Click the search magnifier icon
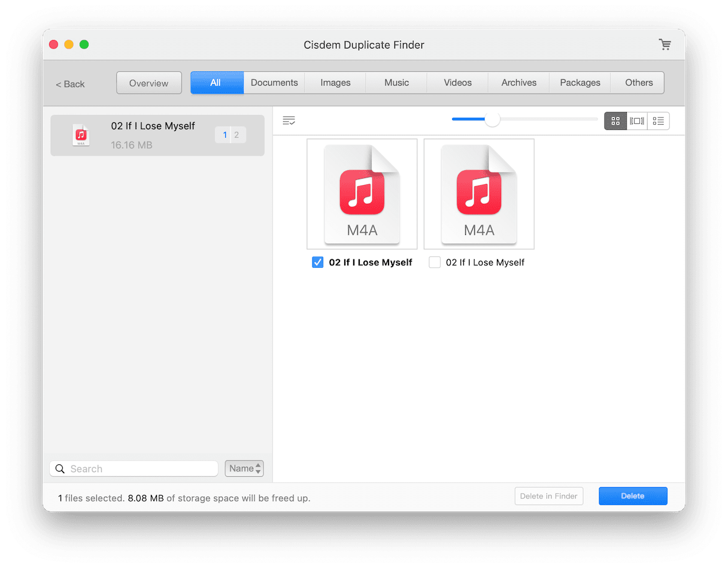The width and height of the screenshot is (728, 568). (x=60, y=469)
